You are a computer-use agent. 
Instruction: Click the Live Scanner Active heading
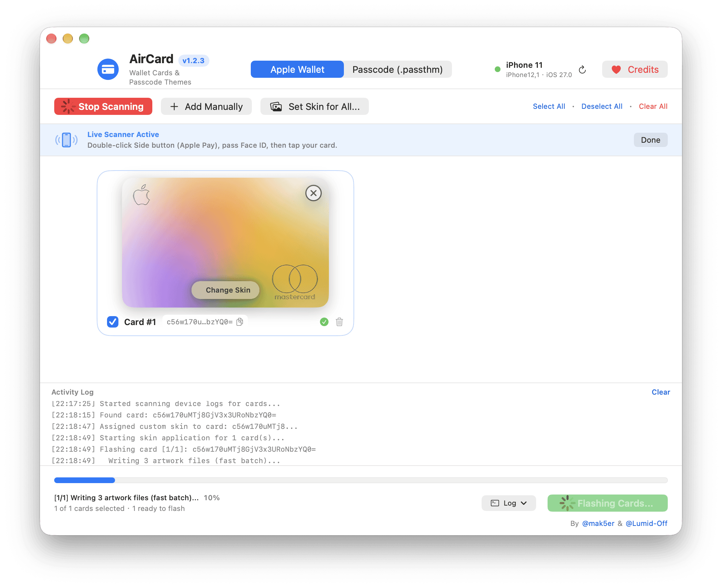(x=123, y=135)
